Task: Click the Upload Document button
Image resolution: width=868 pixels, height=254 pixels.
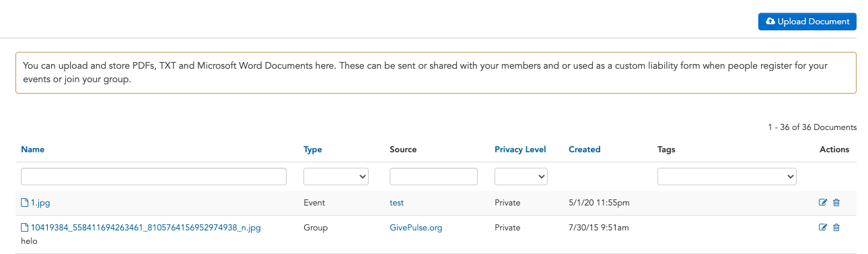Action: pyautogui.click(x=807, y=22)
